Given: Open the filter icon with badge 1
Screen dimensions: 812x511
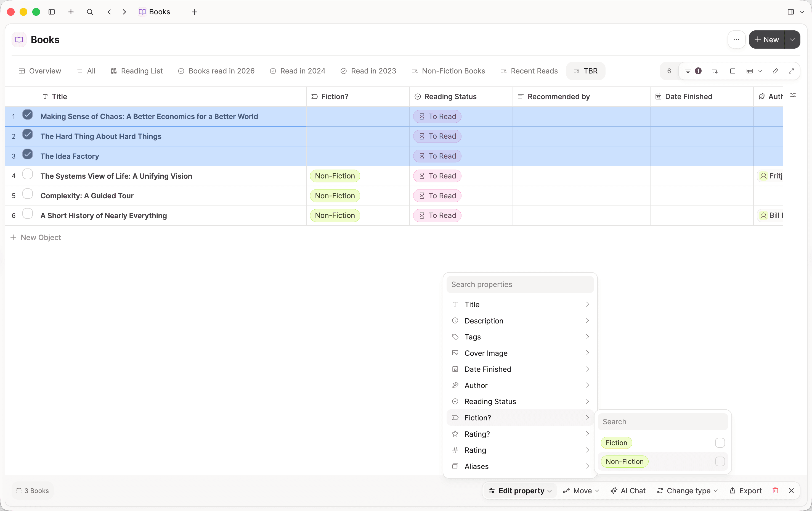Looking at the screenshot, I should [x=693, y=71].
